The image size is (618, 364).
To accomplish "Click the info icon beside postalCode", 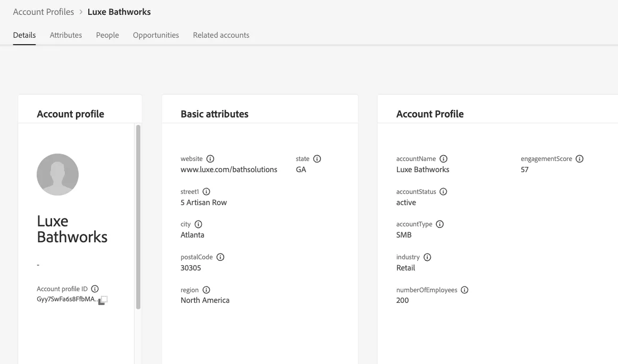I will (x=221, y=257).
